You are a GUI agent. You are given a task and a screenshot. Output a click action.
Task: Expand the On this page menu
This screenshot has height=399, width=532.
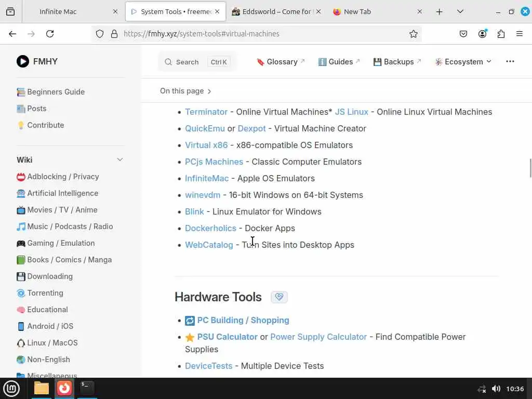click(x=185, y=91)
